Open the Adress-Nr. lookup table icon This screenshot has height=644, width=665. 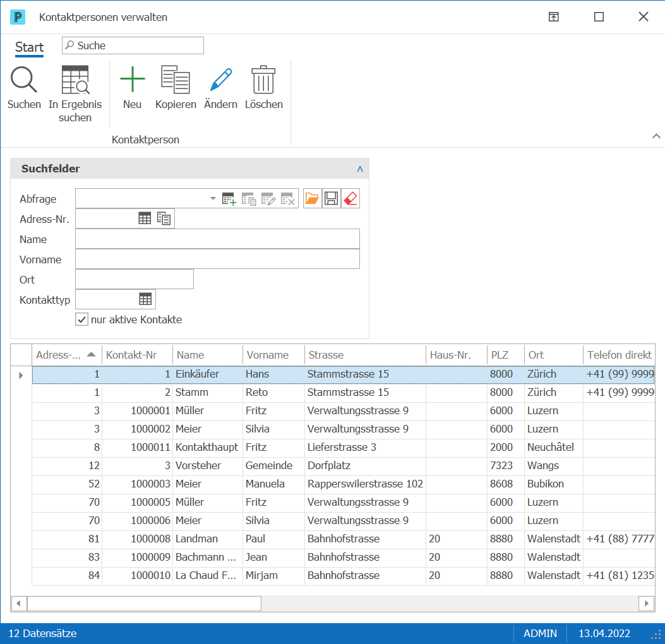145,218
